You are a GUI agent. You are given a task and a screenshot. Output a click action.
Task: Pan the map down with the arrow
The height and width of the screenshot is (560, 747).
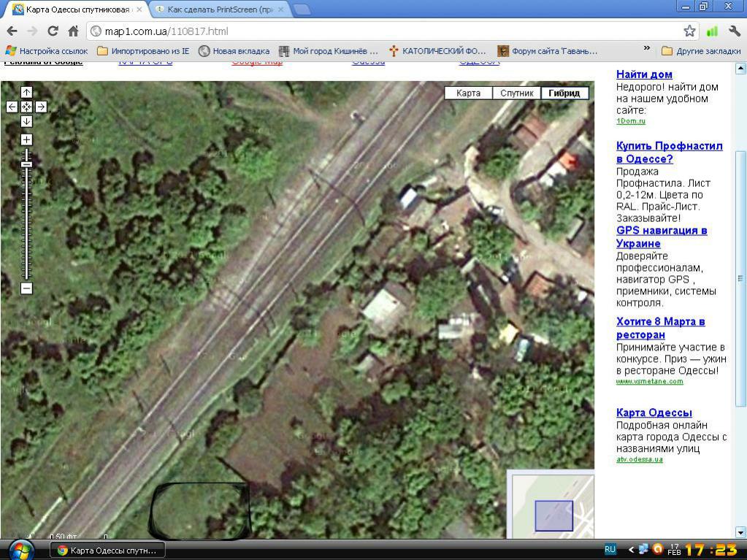(26, 121)
